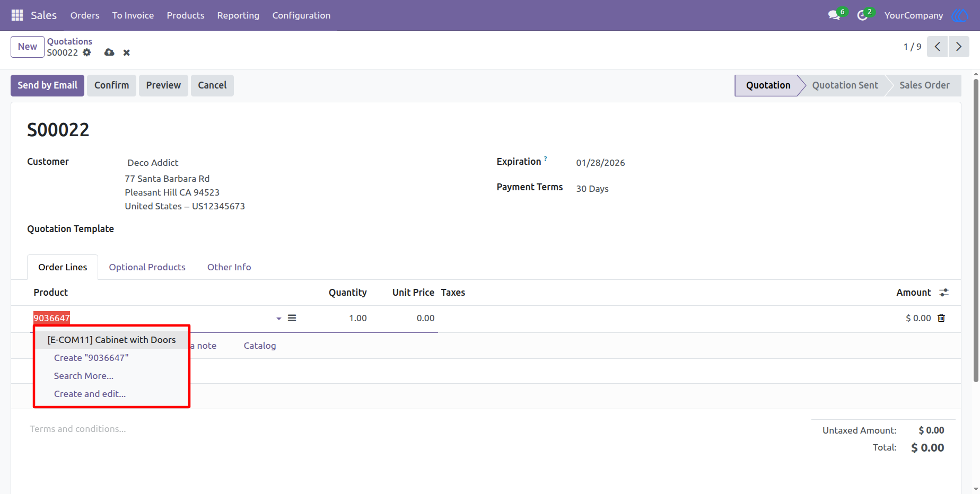This screenshot has width=980, height=494.
Task: Delete the order line with trash icon
Action: coord(941,318)
